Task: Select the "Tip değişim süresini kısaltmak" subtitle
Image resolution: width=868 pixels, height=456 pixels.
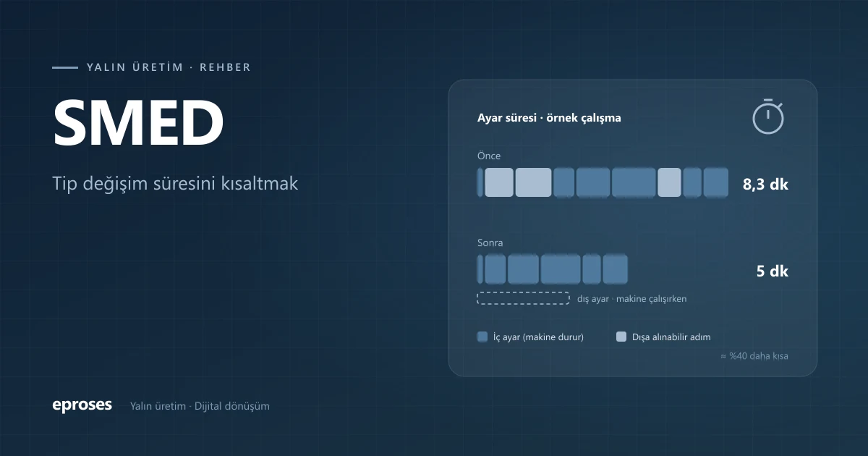Action: [175, 183]
